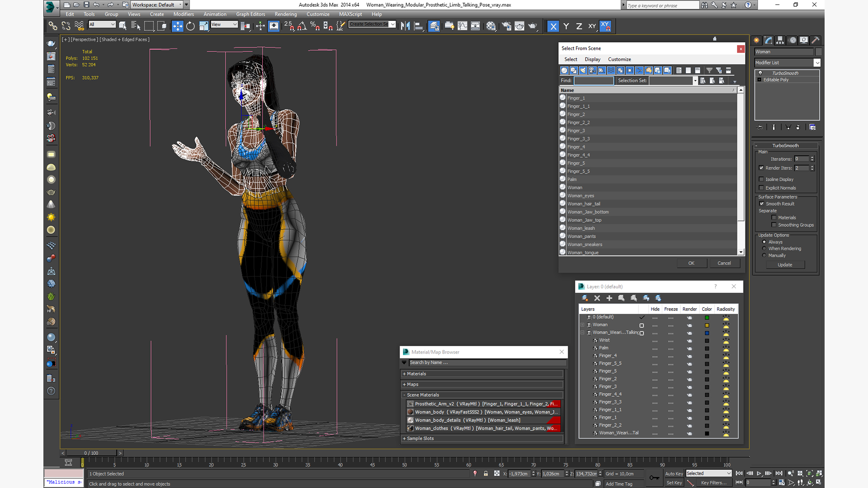Click the Auto Key button
Screen dimensions: 868x488
(674, 474)
